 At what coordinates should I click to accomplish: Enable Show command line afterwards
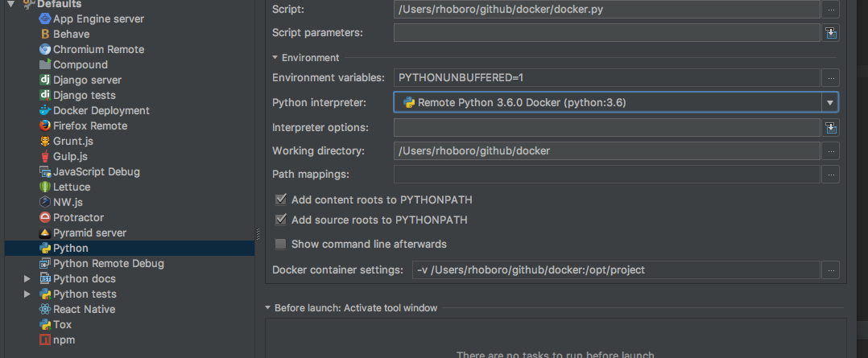[x=281, y=244]
